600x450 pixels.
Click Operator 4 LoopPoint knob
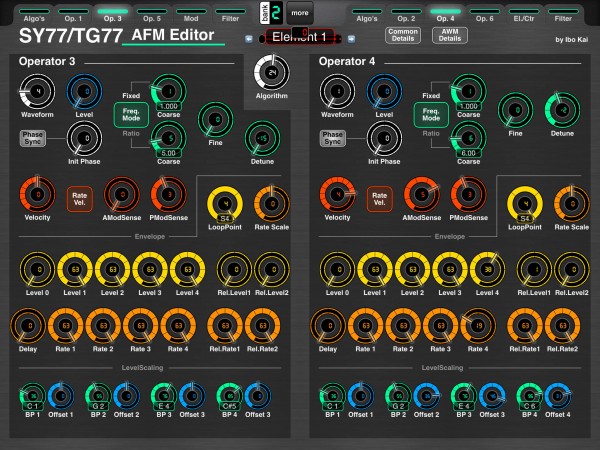coord(525,204)
